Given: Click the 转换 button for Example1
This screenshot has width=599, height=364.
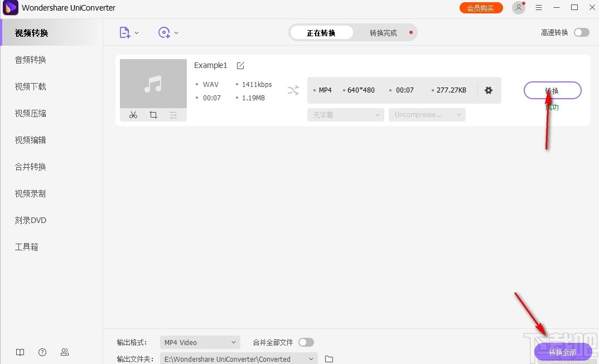Looking at the screenshot, I should click(x=552, y=90).
